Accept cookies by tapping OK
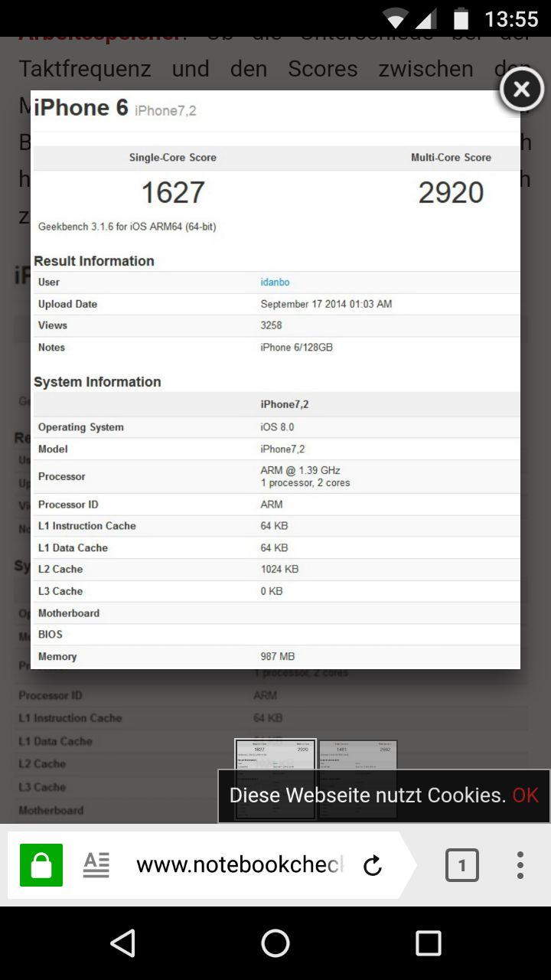 (526, 795)
